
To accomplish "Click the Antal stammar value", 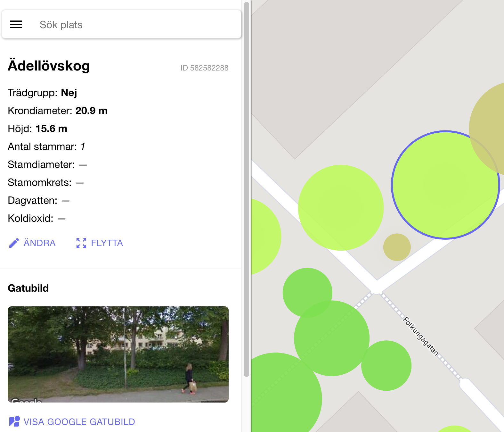I will click(83, 146).
